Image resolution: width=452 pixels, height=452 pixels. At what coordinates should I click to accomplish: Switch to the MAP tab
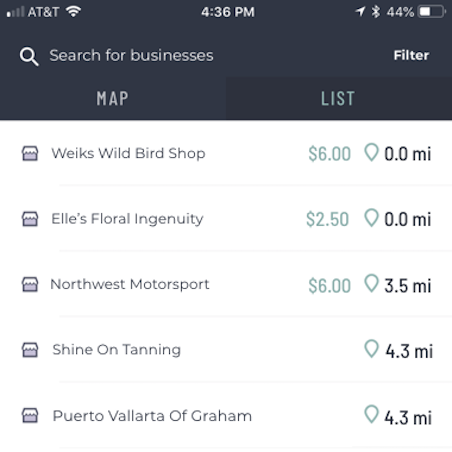[113, 98]
